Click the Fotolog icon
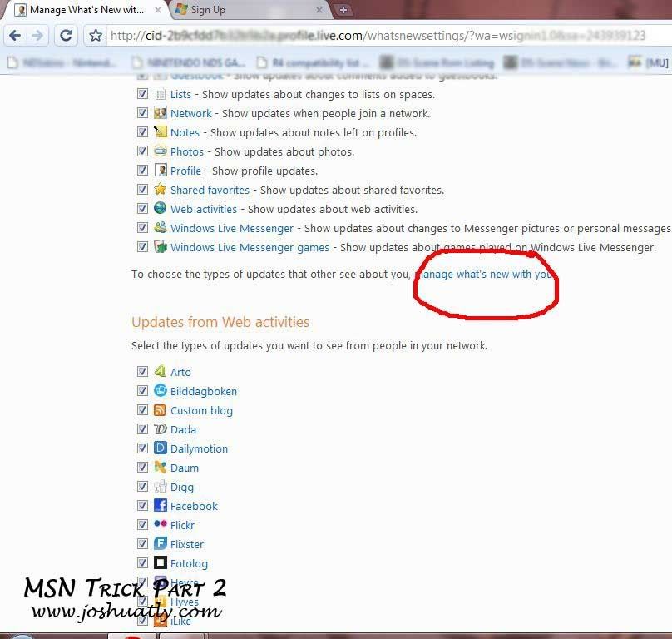This screenshot has height=639, width=672. [x=160, y=563]
